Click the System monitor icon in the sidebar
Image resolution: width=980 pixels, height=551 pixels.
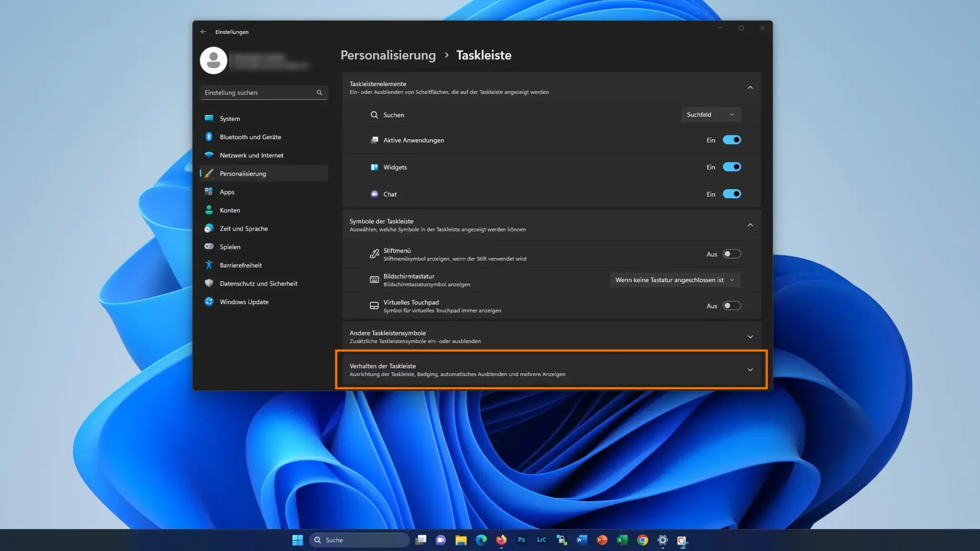pos(209,118)
